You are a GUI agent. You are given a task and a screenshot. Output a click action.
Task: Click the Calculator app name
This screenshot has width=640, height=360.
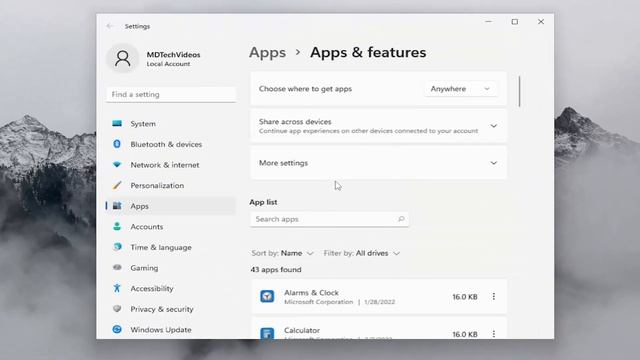click(x=302, y=330)
